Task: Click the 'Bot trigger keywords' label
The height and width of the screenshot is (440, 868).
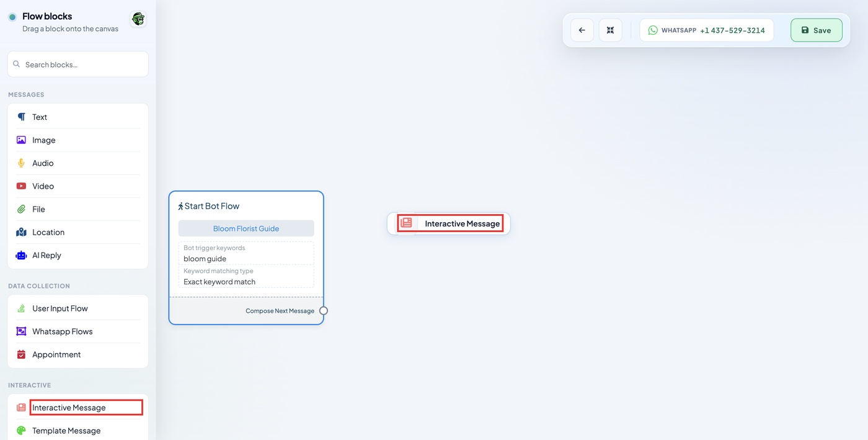Action: tap(215, 248)
